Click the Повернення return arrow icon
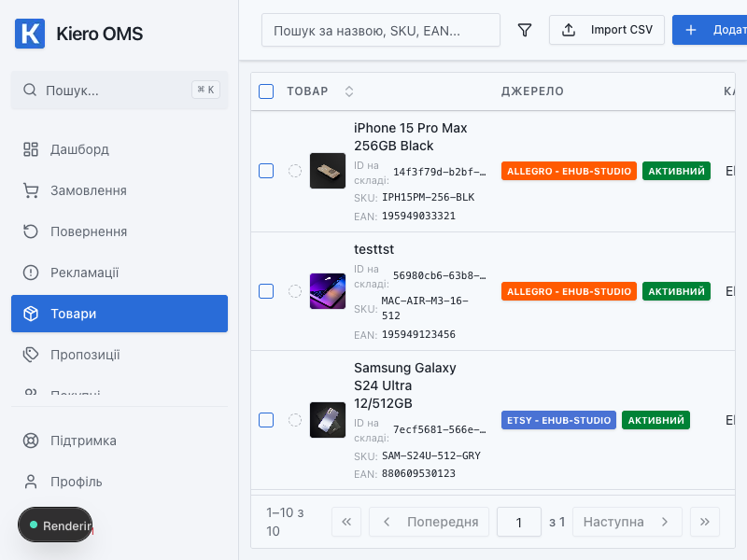The height and width of the screenshot is (560, 747). (x=31, y=231)
